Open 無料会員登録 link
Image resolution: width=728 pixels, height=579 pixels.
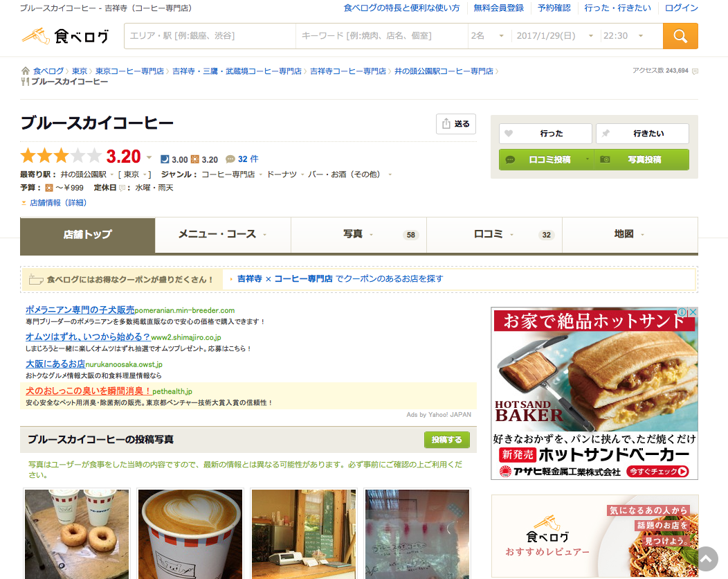498,8
